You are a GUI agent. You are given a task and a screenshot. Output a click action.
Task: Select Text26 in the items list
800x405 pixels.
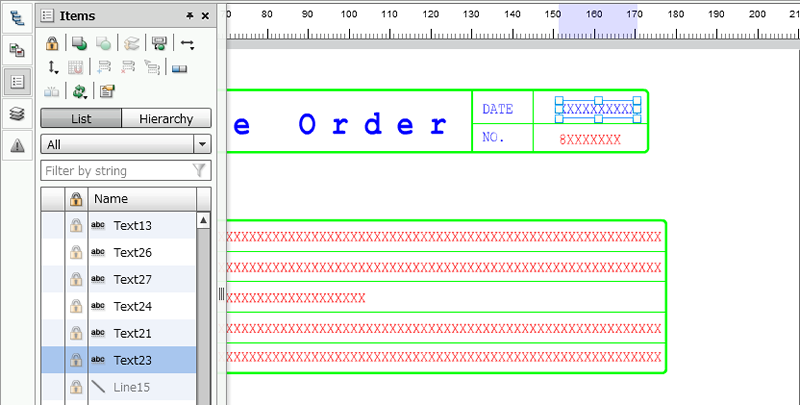(x=133, y=252)
